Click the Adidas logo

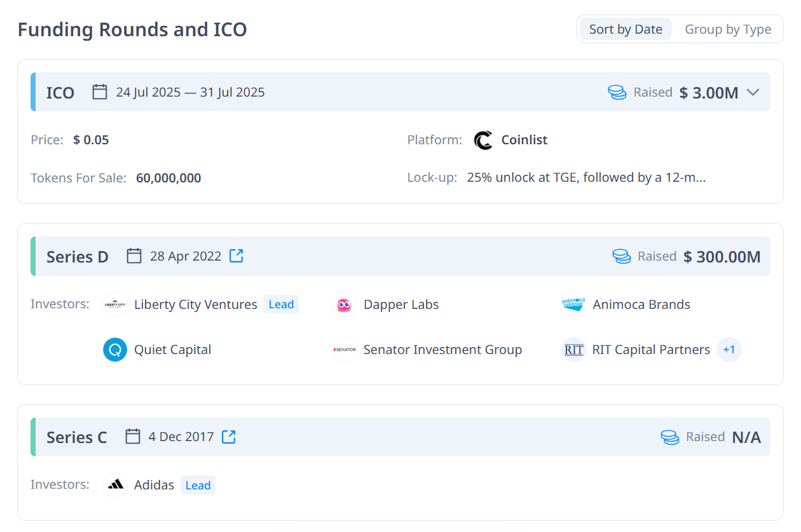[115, 485]
